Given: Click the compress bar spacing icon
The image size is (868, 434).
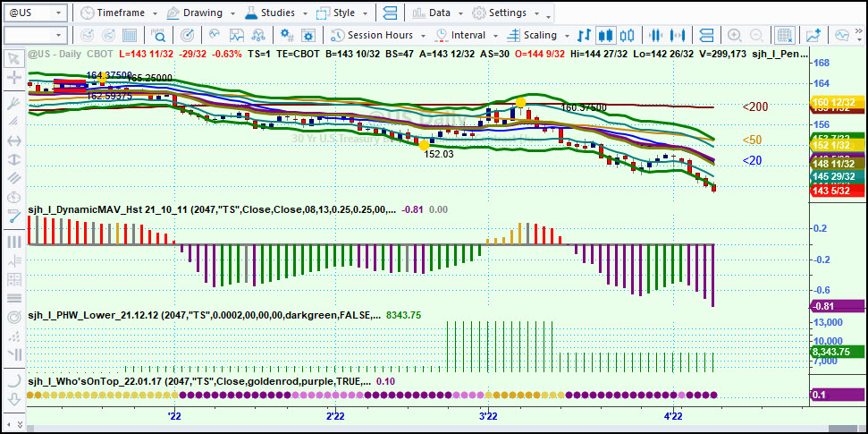Looking at the screenshot, I should [x=655, y=36].
